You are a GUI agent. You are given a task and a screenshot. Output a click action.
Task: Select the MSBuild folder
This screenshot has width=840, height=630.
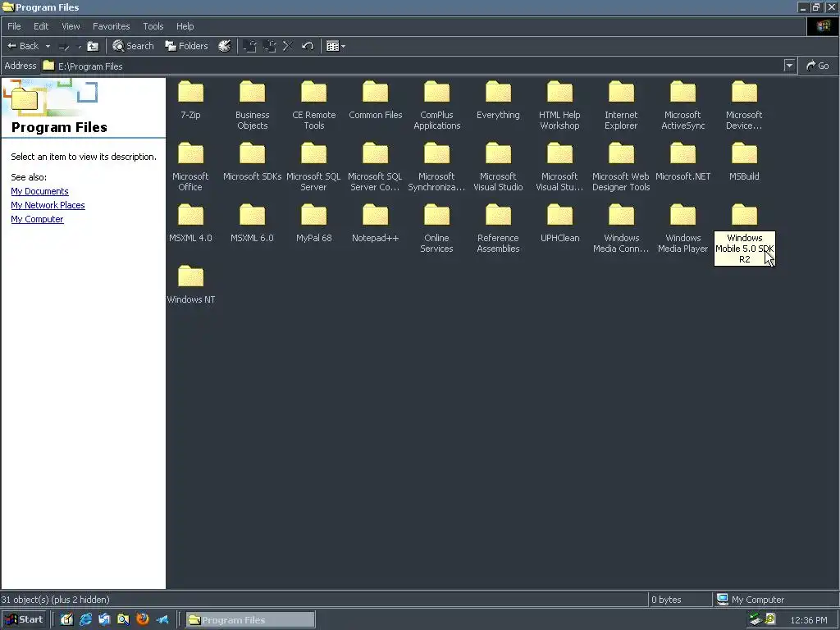point(745,162)
